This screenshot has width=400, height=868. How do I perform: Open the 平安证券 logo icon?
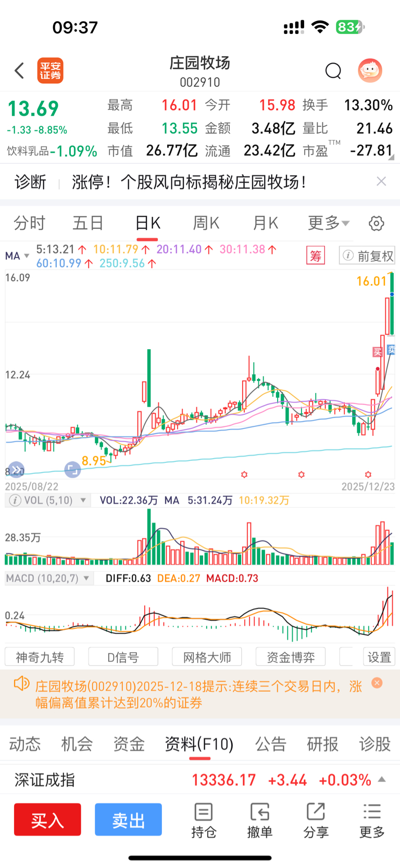50,70
